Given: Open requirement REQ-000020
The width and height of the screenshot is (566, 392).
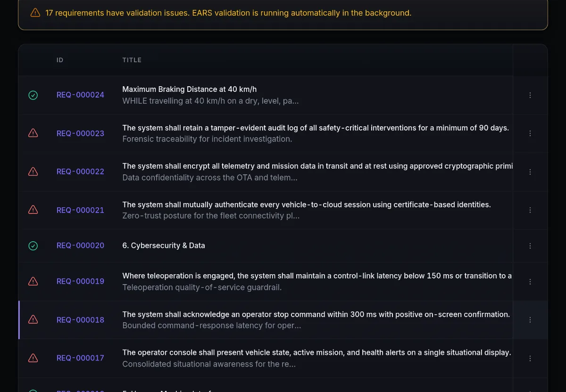Looking at the screenshot, I should point(80,245).
